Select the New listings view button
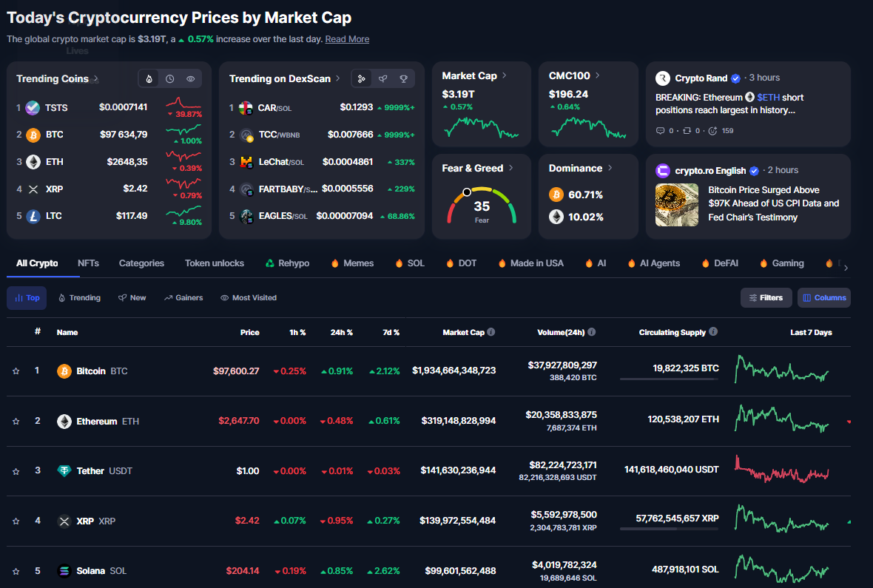 (x=132, y=298)
